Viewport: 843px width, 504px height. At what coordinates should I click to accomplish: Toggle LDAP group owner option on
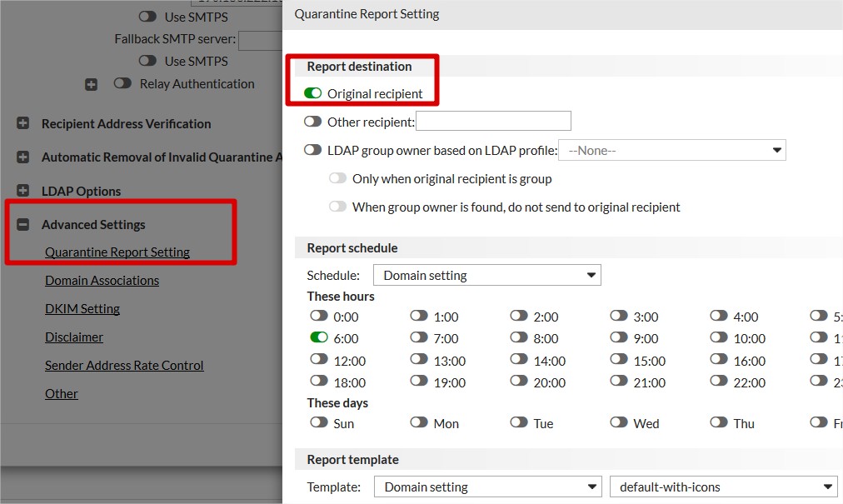(313, 150)
